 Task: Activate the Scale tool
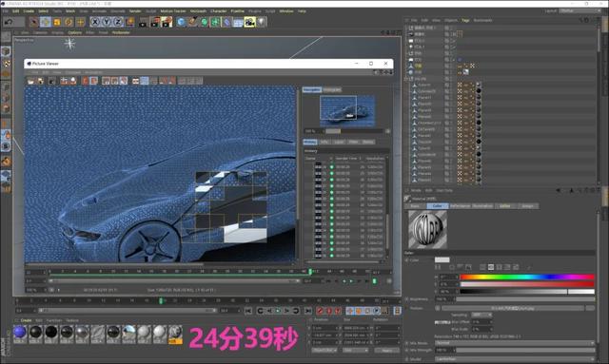57,22
